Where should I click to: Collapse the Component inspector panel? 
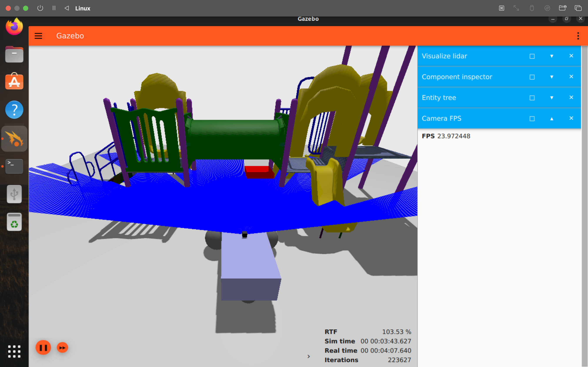[x=552, y=77]
